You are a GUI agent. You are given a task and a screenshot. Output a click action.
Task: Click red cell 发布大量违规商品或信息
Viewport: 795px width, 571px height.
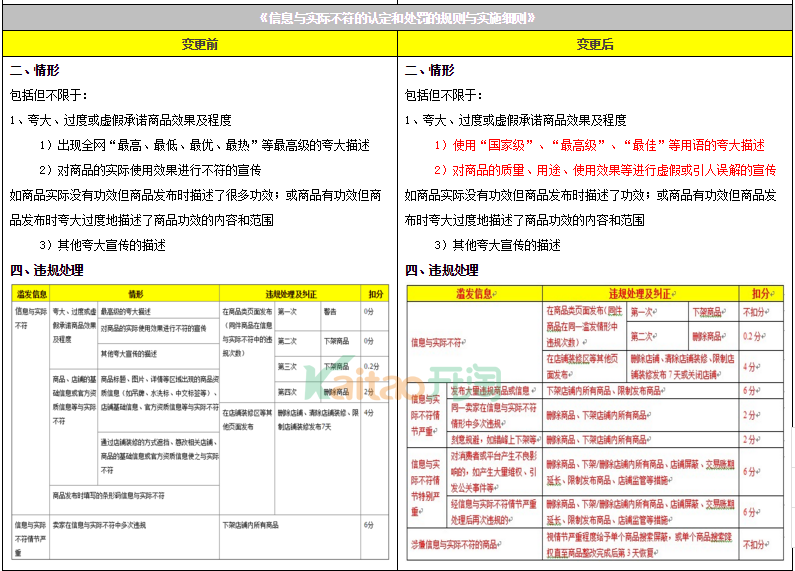493,390
